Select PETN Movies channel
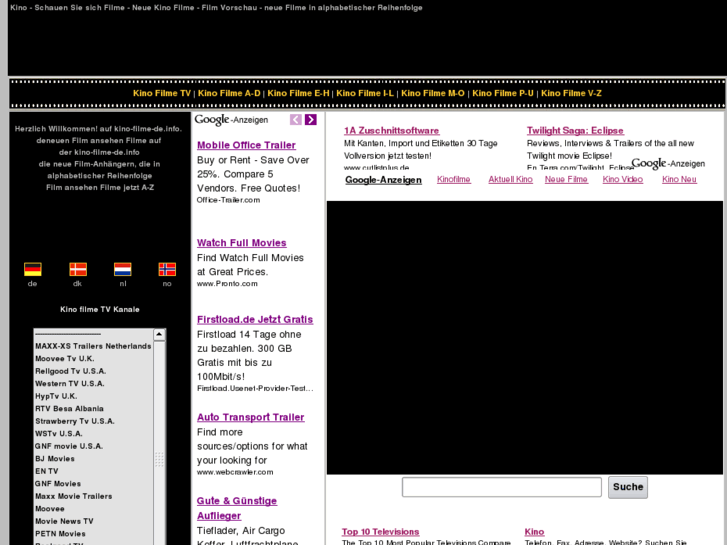This screenshot has height=545, width=727. coord(60,534)
